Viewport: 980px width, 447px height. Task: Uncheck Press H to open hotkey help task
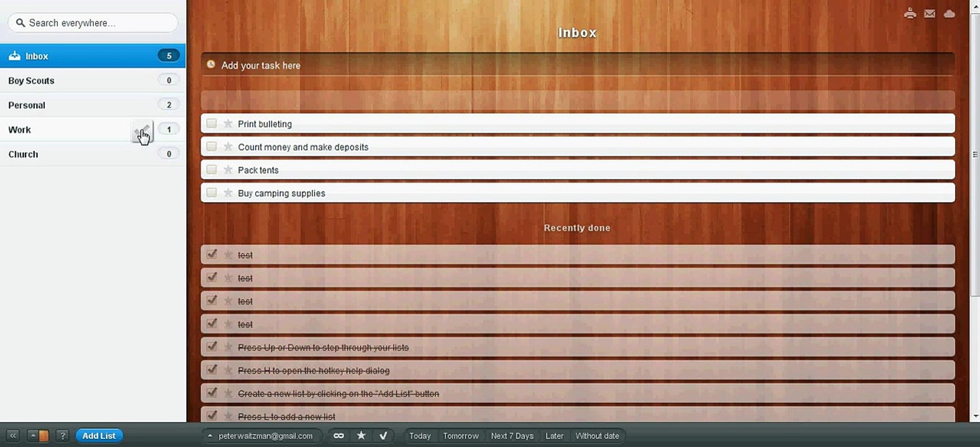coord(212,369)
